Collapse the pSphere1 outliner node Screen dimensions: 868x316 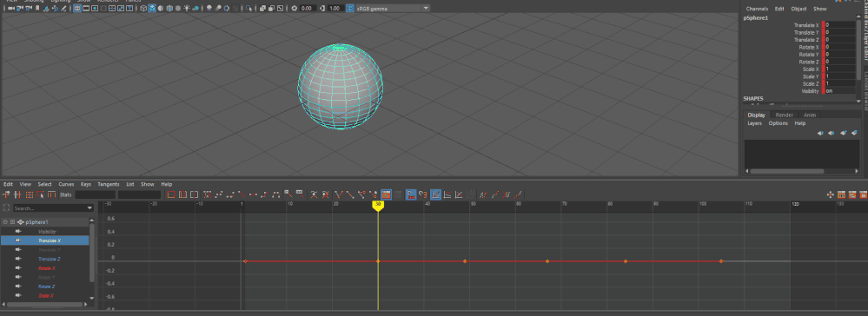[x=5, y=222]
